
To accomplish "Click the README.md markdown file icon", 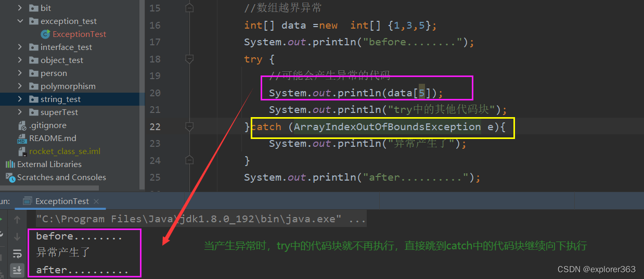I will pos(22,138).
